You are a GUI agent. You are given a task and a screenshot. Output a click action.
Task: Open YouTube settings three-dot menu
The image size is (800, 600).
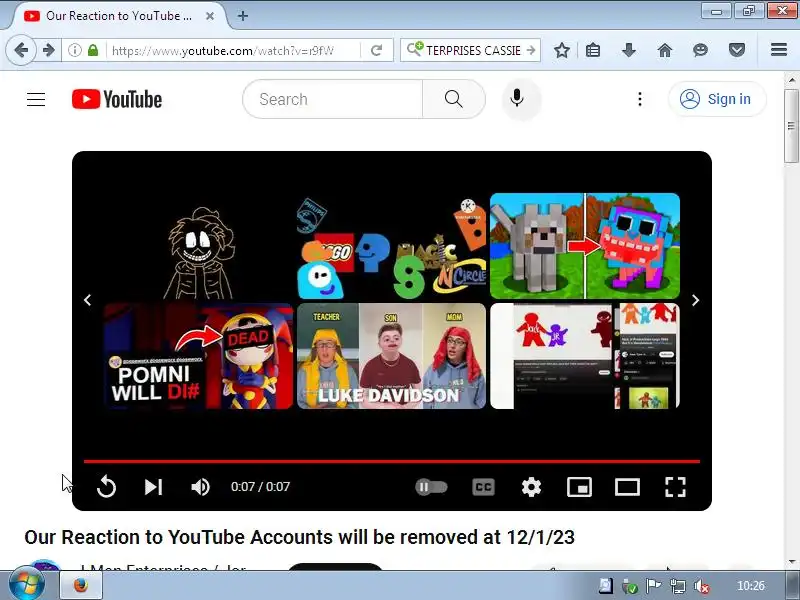[640, 99]
